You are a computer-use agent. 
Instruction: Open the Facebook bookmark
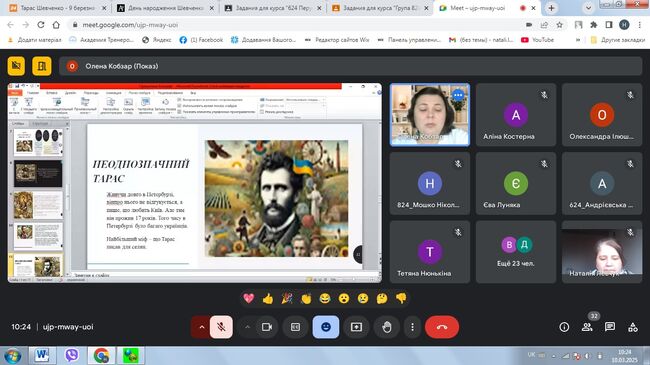(x=201, y=40)
